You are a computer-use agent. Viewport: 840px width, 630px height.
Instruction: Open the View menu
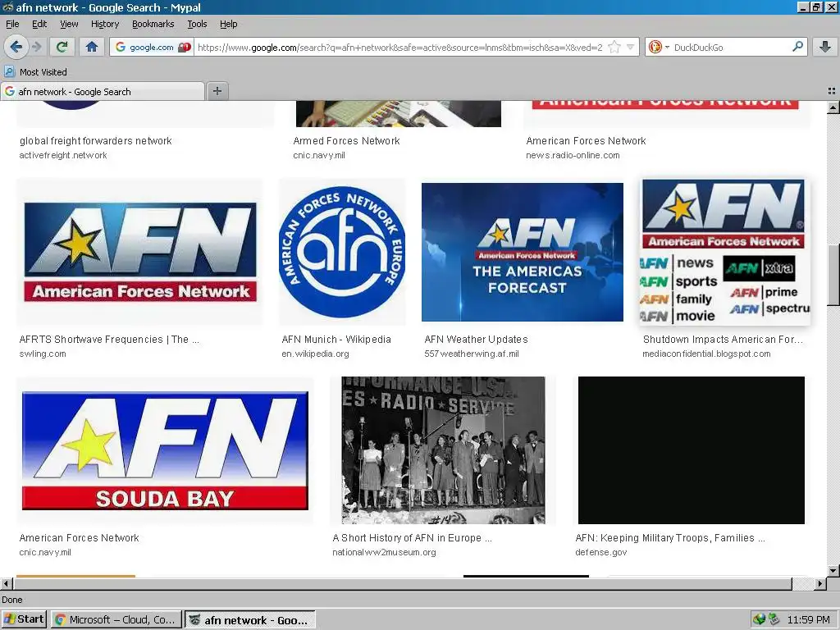(x=69, y=24)
